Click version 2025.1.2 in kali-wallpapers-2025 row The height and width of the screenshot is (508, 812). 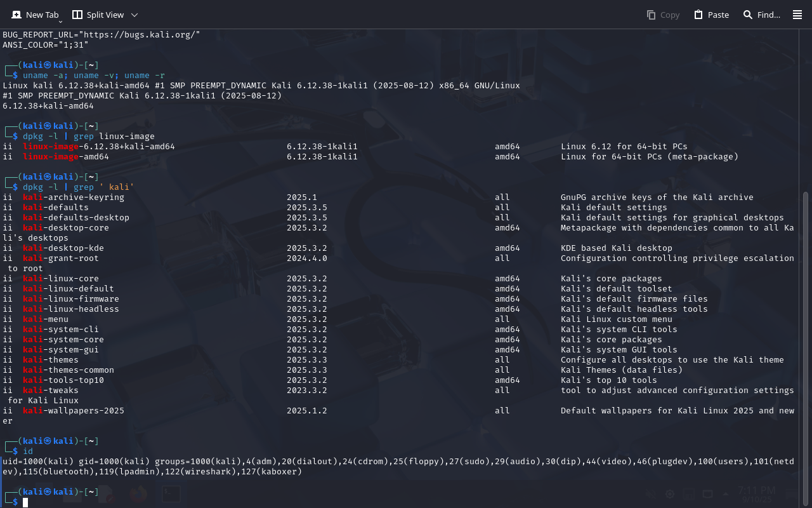(307, 411)
